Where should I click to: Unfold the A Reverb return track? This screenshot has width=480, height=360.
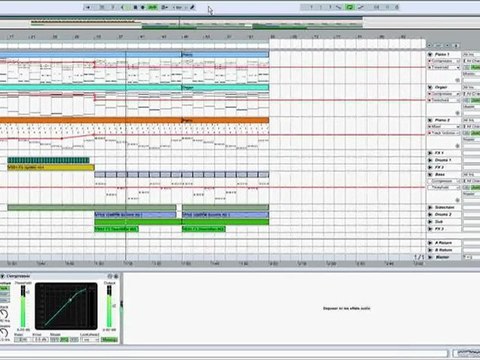[430, 243]
